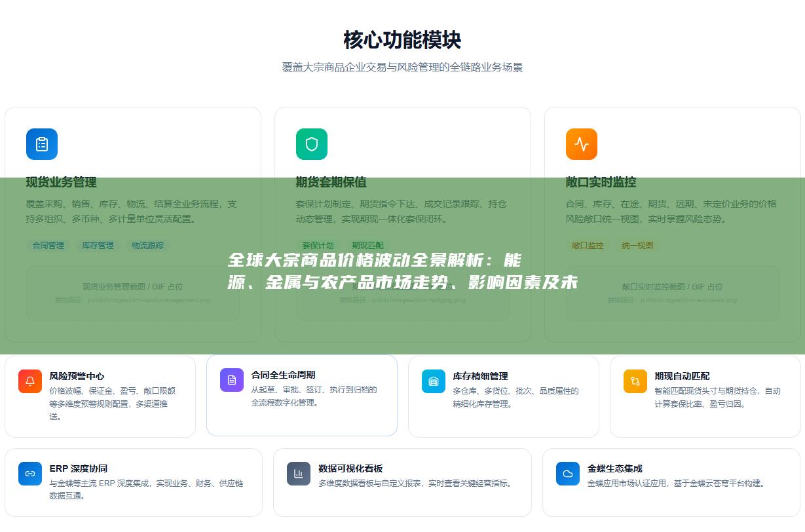805x532 pixels.
Task: Select the 敞口监控 tag
Action: pos(588,246)
